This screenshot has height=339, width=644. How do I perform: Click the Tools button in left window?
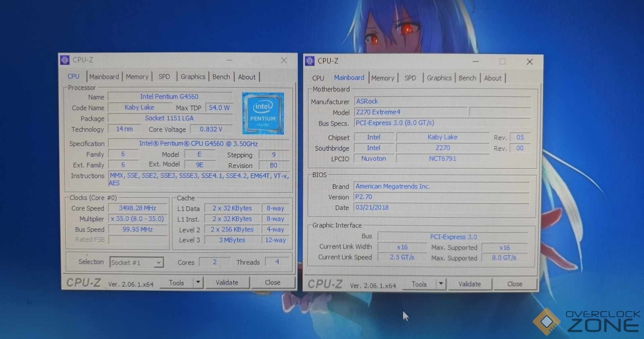point(176,283)
